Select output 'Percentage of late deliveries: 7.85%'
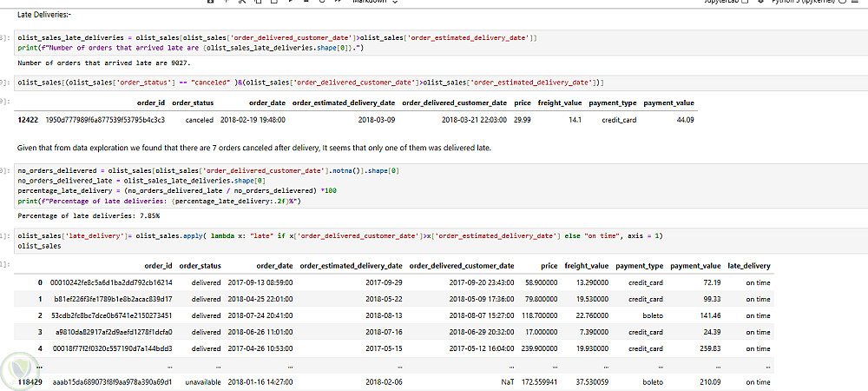Screen dimensions: 868x391 click(89, 215)
